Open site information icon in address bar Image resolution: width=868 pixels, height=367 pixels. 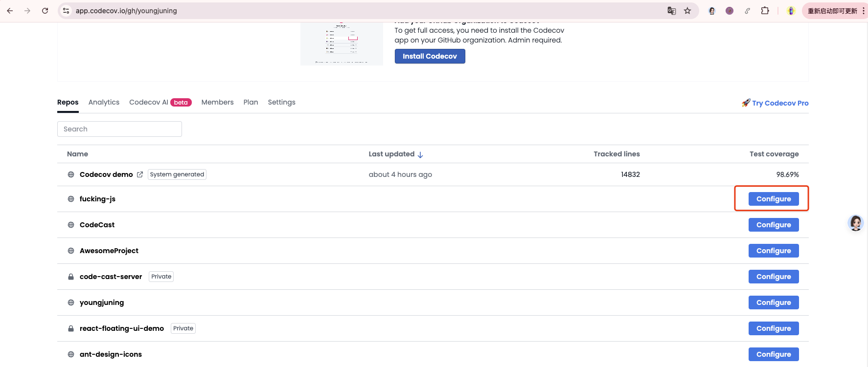(66, 11)
